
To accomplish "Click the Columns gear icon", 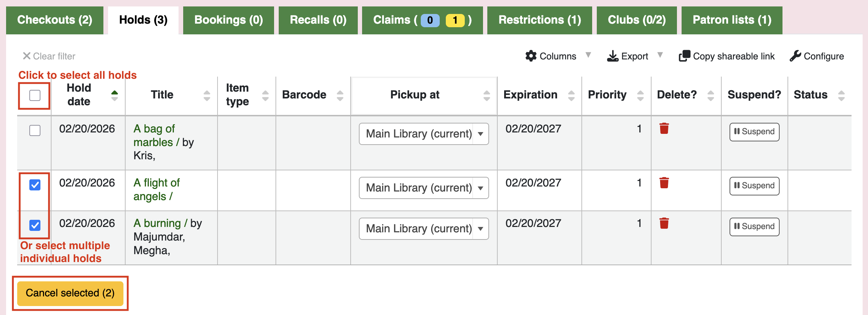I will click(531, 56).
